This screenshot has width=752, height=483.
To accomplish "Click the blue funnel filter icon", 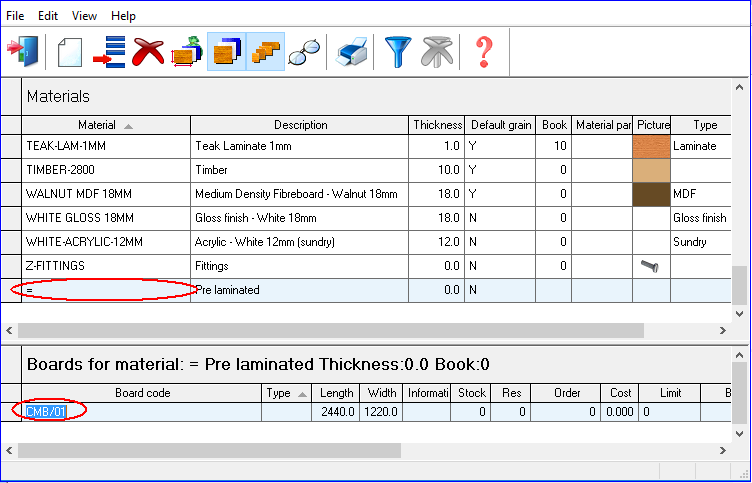I will click(x=398, y=51).
